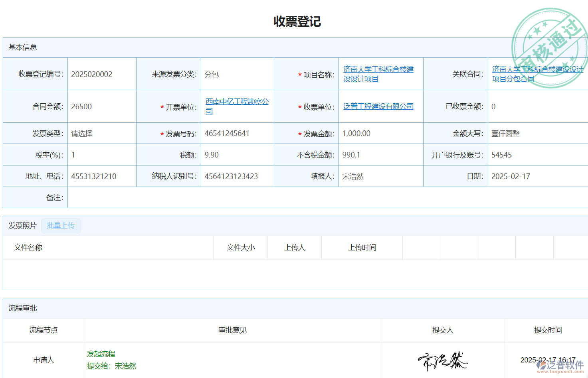
Task: Click the 日期 field 2025-02-17
Action: point(511,177)
